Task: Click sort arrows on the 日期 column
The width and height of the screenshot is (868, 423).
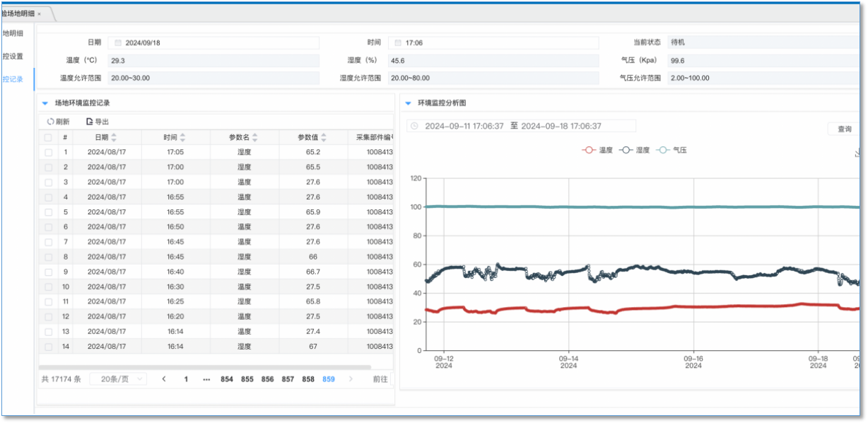Action: point(114,137)
